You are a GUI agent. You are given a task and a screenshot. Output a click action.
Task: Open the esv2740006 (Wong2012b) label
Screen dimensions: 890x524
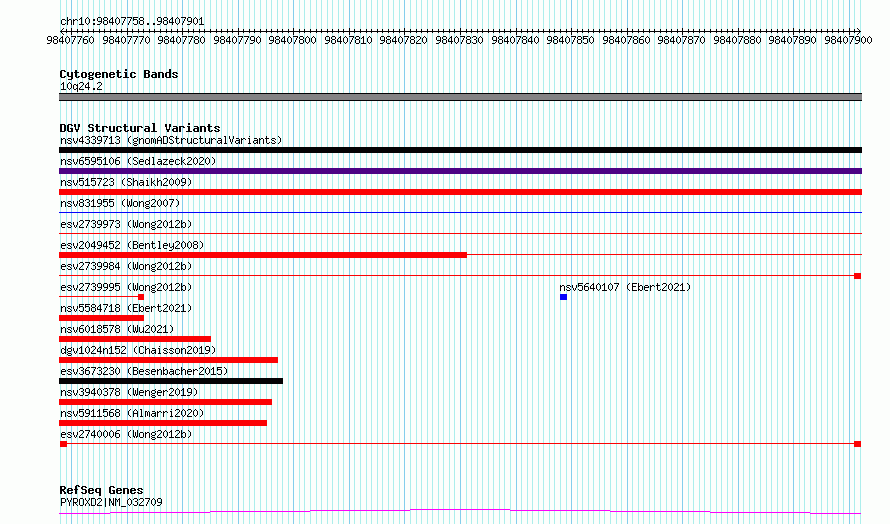coord(126,434)
